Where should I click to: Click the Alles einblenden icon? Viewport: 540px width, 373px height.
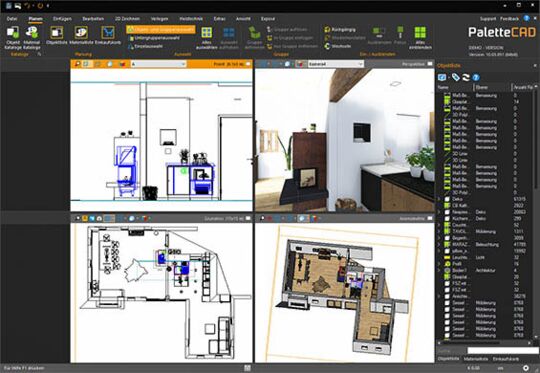point(420,38)
